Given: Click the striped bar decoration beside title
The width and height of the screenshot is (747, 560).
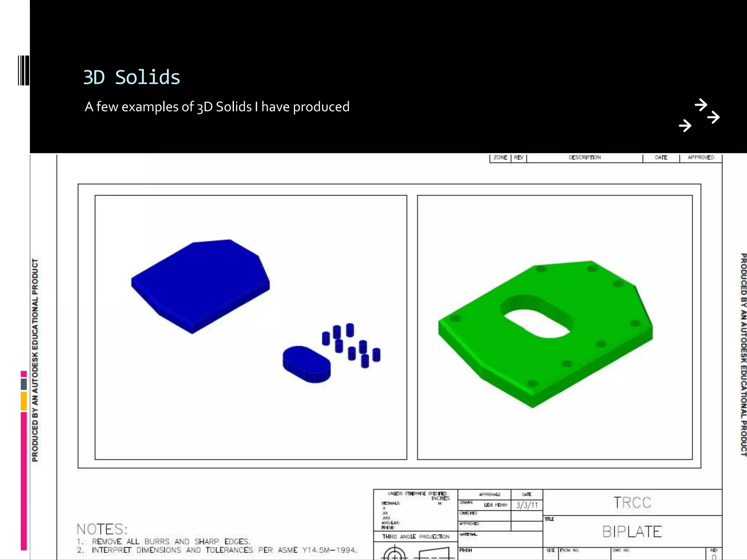Looking at the screenshot, I should point(23,70).
